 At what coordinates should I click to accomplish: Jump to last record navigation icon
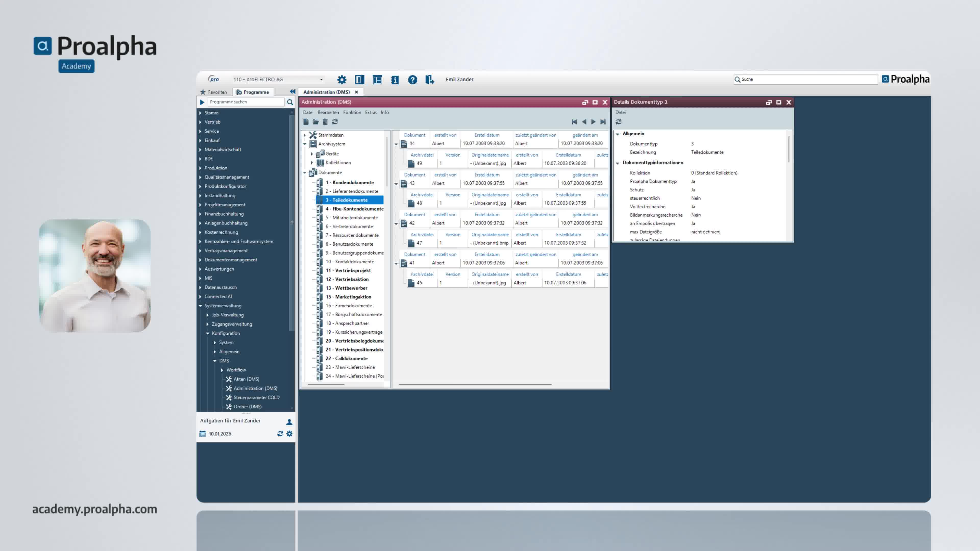(603, 122)
